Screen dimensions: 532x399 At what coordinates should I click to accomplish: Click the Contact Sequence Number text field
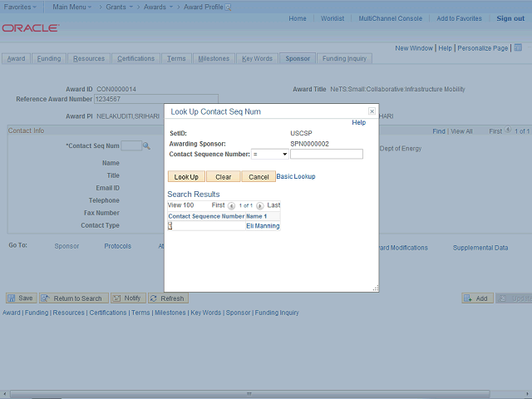(x=326, y=154)
